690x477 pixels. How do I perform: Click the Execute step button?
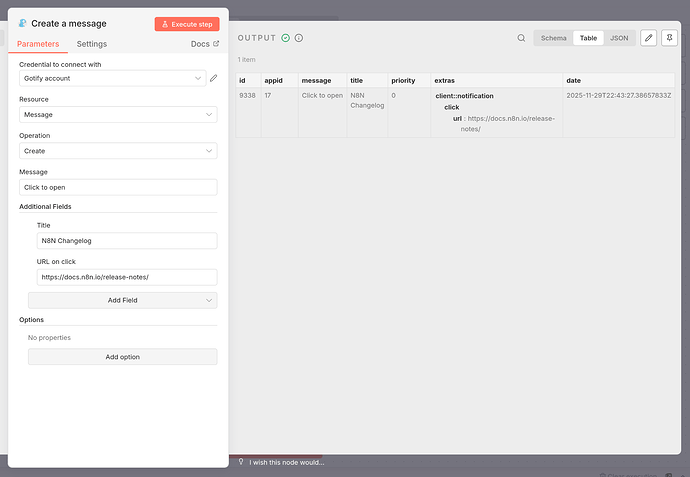coord(187,24)
